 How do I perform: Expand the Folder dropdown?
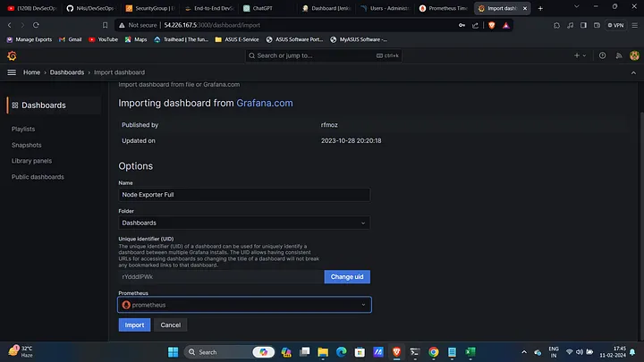tap(244, 223)
